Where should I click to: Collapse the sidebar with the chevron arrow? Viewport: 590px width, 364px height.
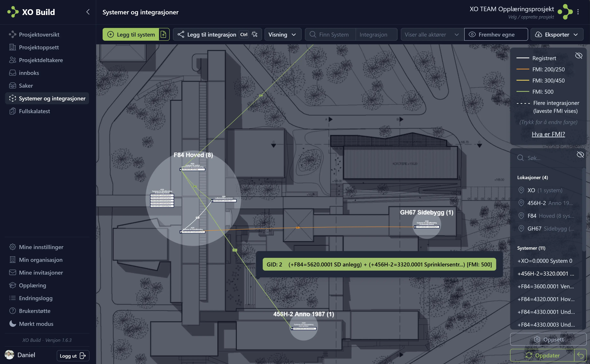pos(88,12)
